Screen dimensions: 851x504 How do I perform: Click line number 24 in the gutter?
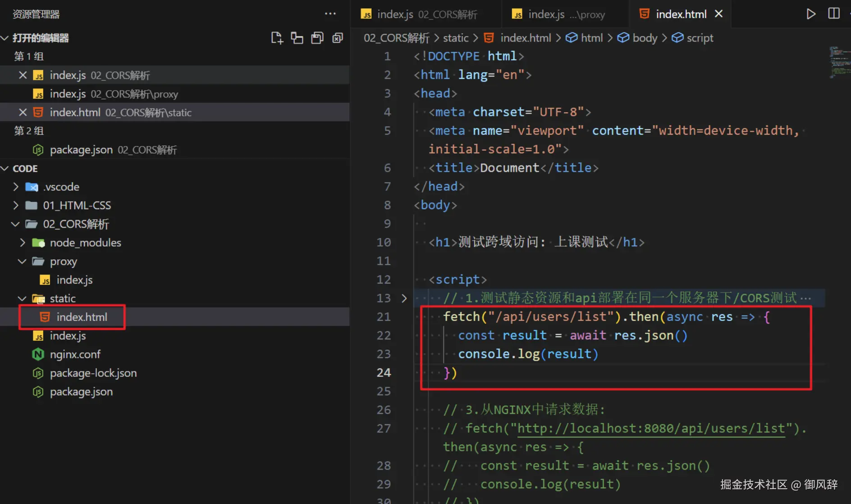click(384, 373)
